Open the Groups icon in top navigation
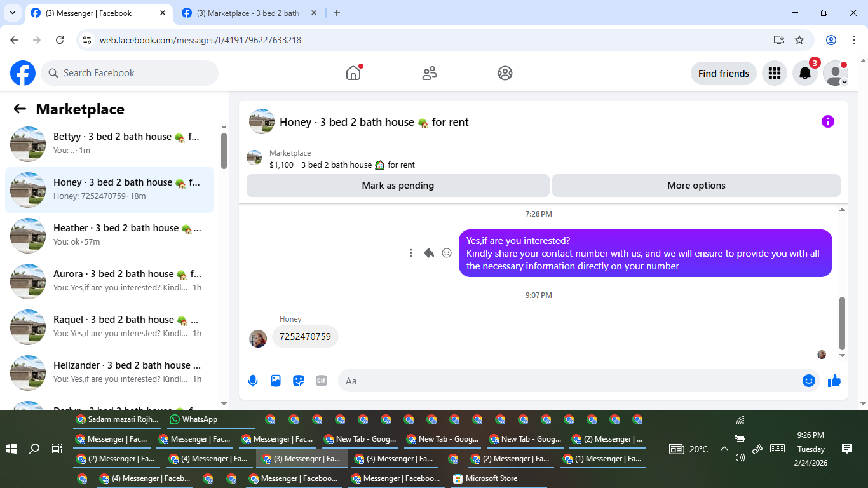The height and width of the screenshot is (488, 868). coord(505,73)
